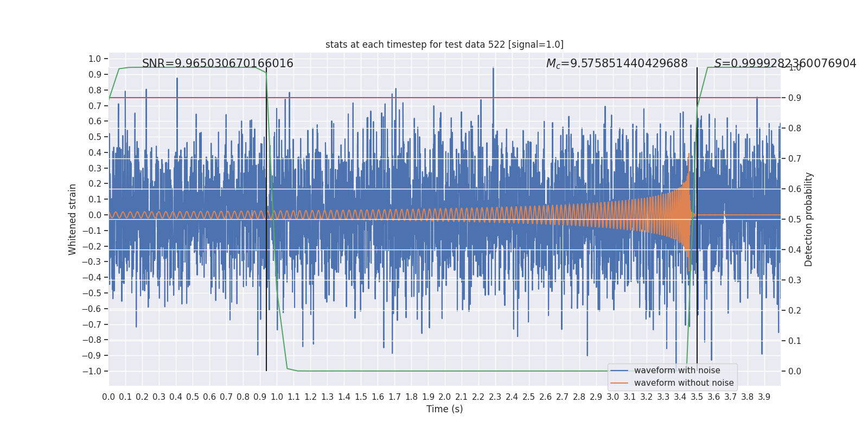
Task: Select the Time axis tick label 2.6
Action: click(x=546, y=397)
